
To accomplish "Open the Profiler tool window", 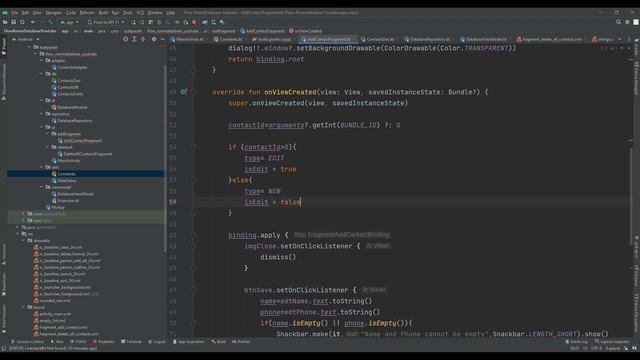I will coord(241,342).
